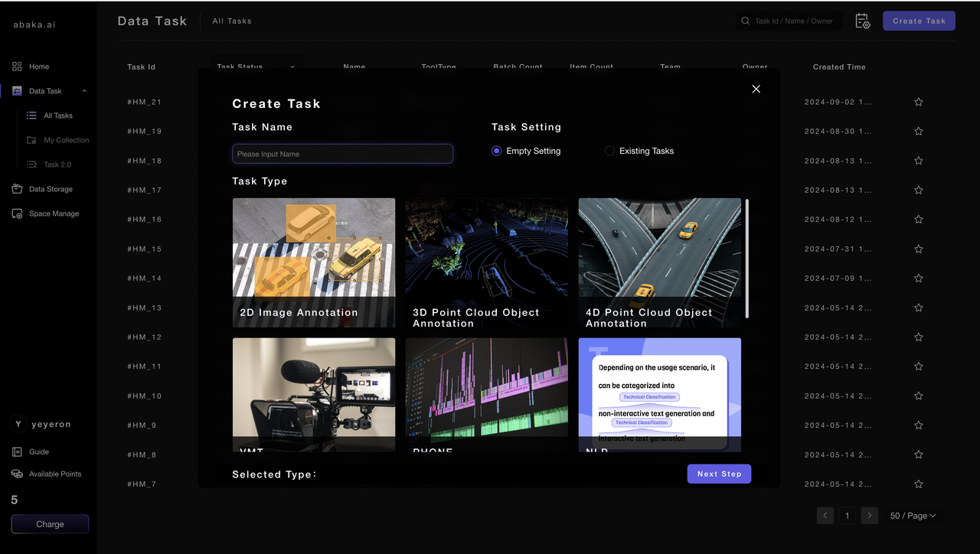Select the Empty Setting radio button
The height and width of the screenshot is (554, 980).
[497, 152]
